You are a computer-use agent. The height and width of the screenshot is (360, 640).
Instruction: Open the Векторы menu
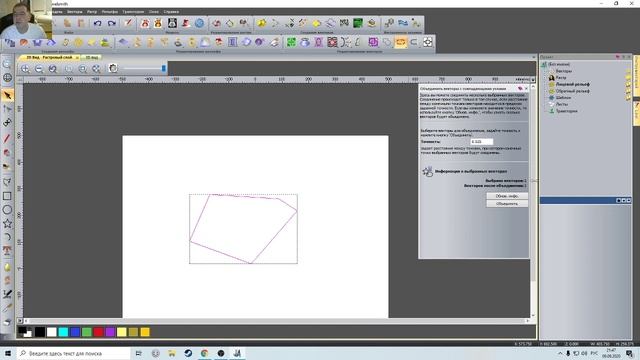pos(75,12)
